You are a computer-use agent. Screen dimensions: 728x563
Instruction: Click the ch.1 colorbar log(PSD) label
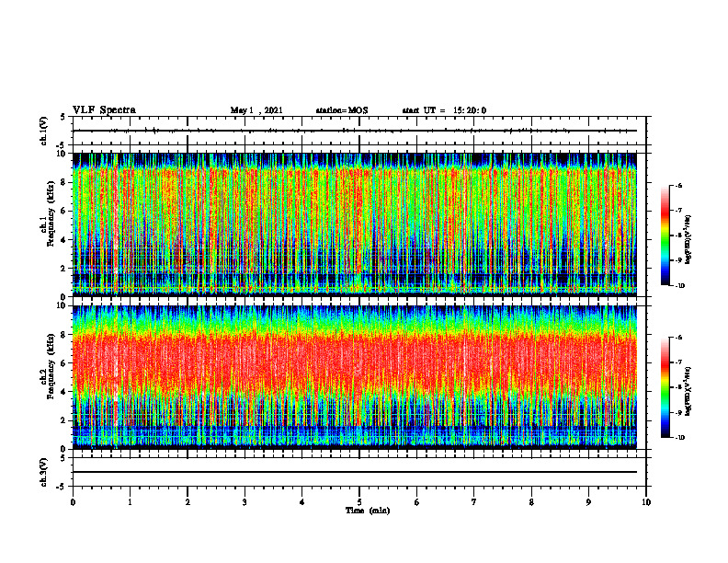688,240
